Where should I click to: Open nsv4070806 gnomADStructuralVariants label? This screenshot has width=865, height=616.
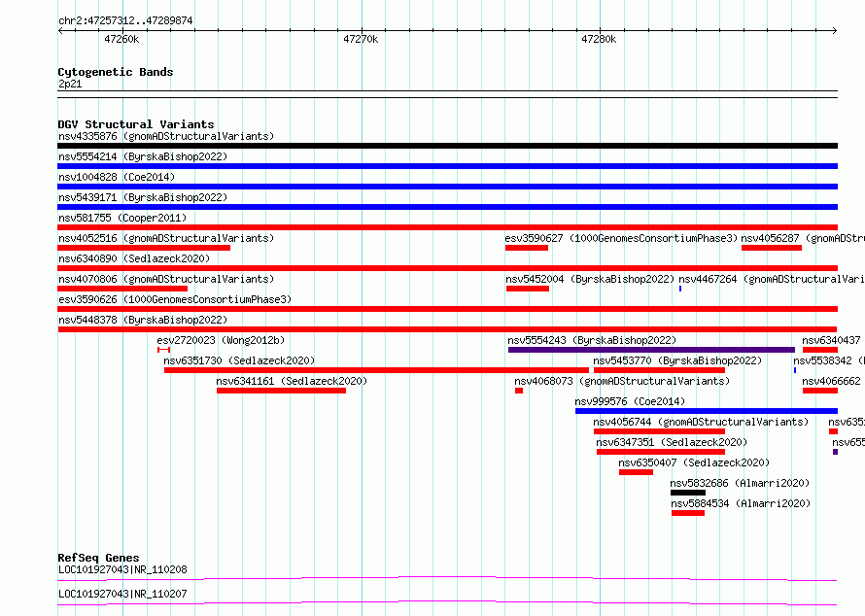tap(166, 279)
